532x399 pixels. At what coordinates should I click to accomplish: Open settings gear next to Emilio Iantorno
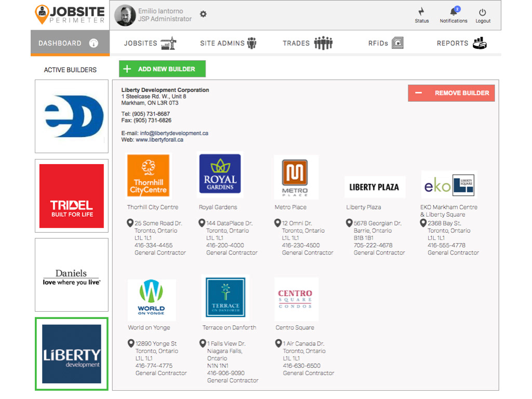(203, 14)
